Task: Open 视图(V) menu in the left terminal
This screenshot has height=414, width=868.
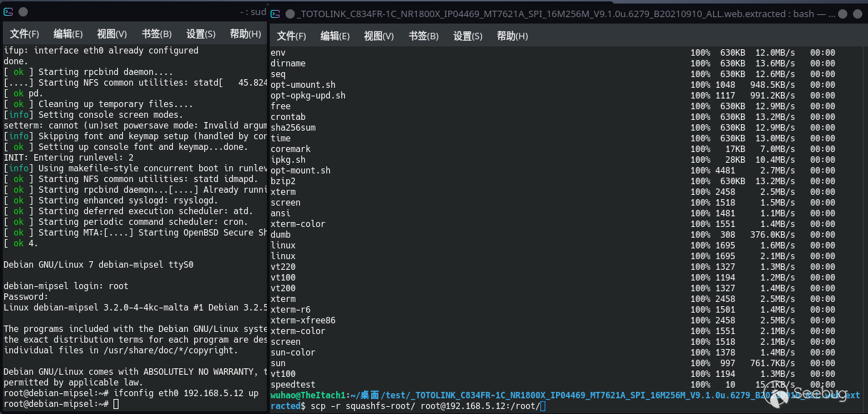Action: click(x=112, y=34)
